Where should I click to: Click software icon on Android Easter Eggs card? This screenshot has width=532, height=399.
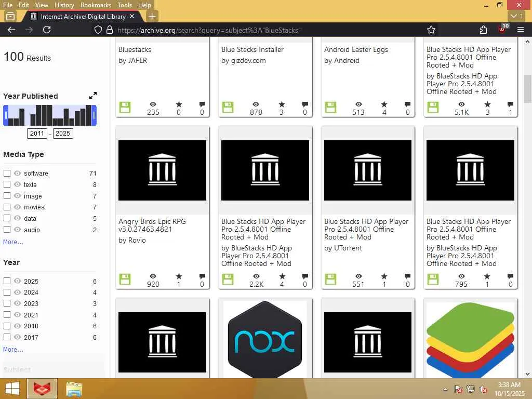tap(330, 107)
